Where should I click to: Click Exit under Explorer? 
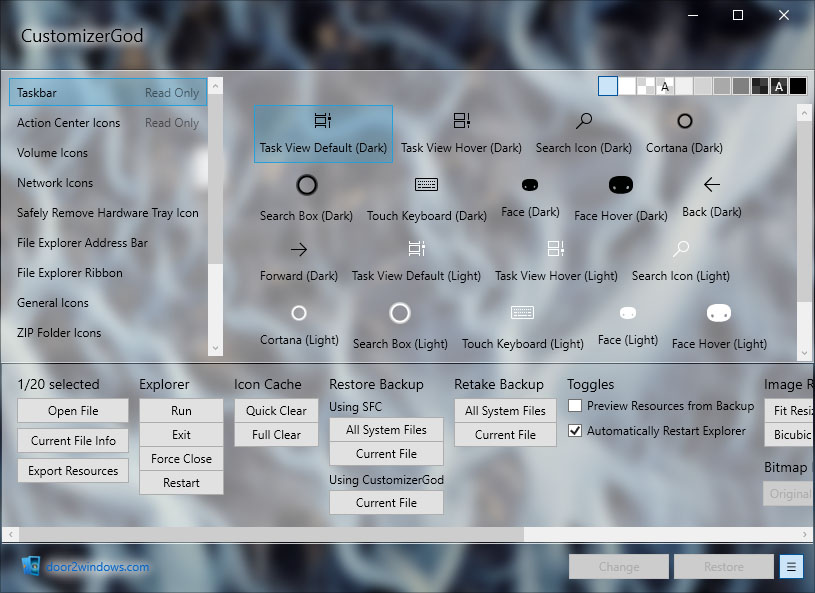click(181, 434)
